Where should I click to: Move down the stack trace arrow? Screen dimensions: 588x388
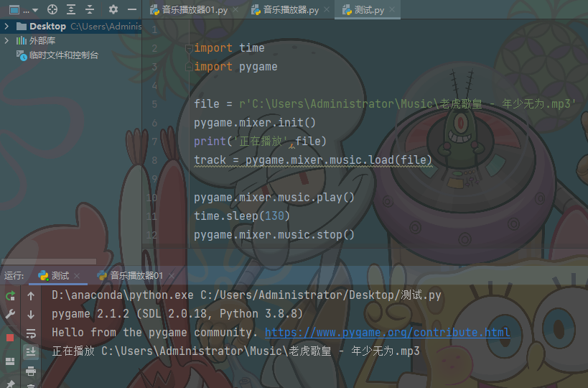click(x=31, y=314)
